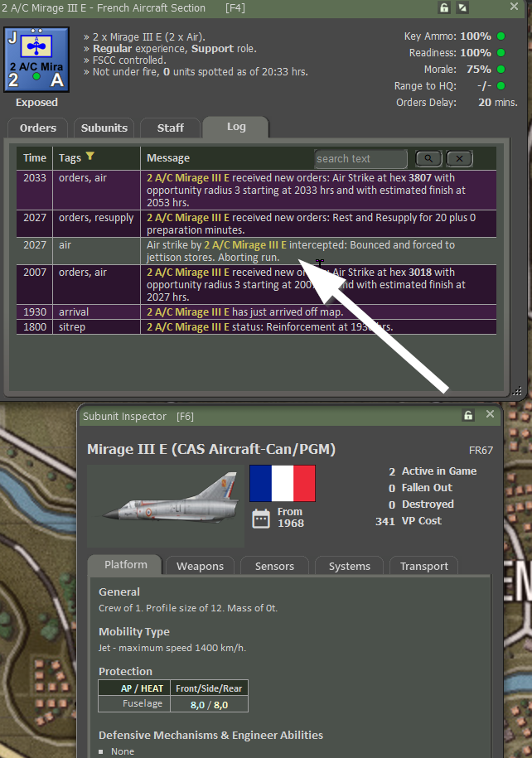Open the Sensors tab

[274, 566]
